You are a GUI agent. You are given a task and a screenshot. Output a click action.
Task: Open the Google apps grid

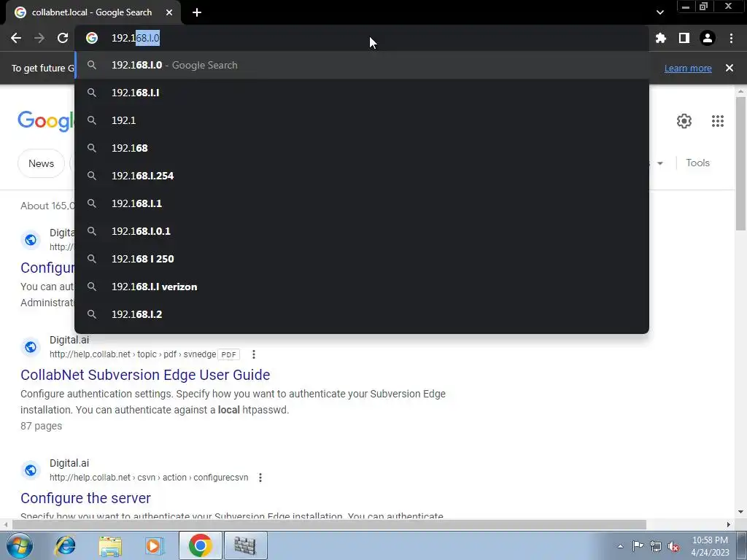coord(718,121)
